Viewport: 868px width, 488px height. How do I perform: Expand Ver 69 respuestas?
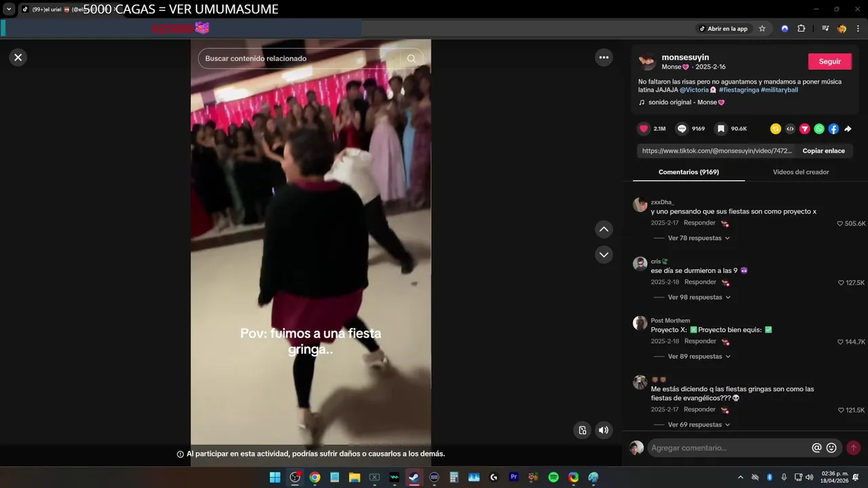point(698,425)
